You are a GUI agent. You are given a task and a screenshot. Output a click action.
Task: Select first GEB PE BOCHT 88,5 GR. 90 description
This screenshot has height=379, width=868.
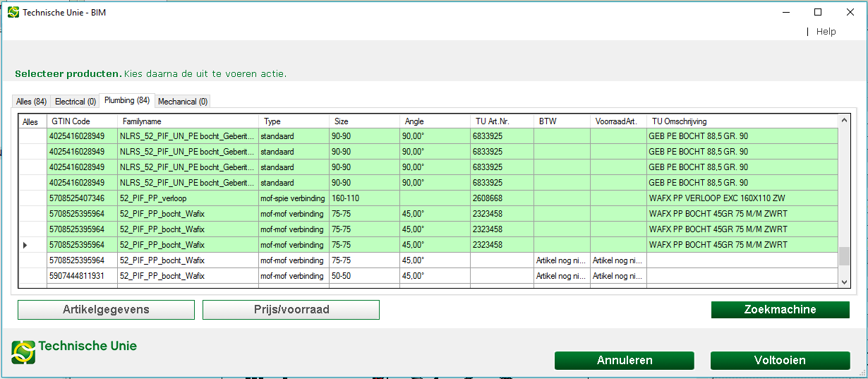(x=742, y=136)
